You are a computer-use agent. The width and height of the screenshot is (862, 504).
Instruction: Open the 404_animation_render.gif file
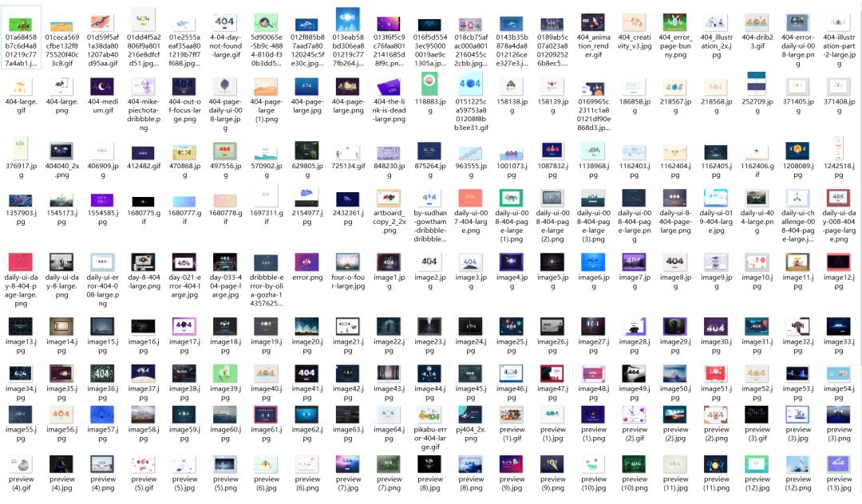592,22
